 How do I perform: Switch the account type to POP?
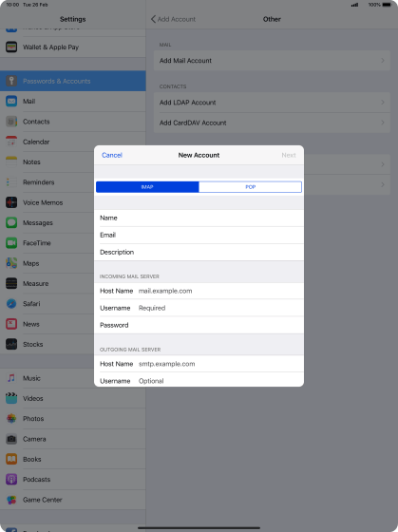[x=250, y=187]
